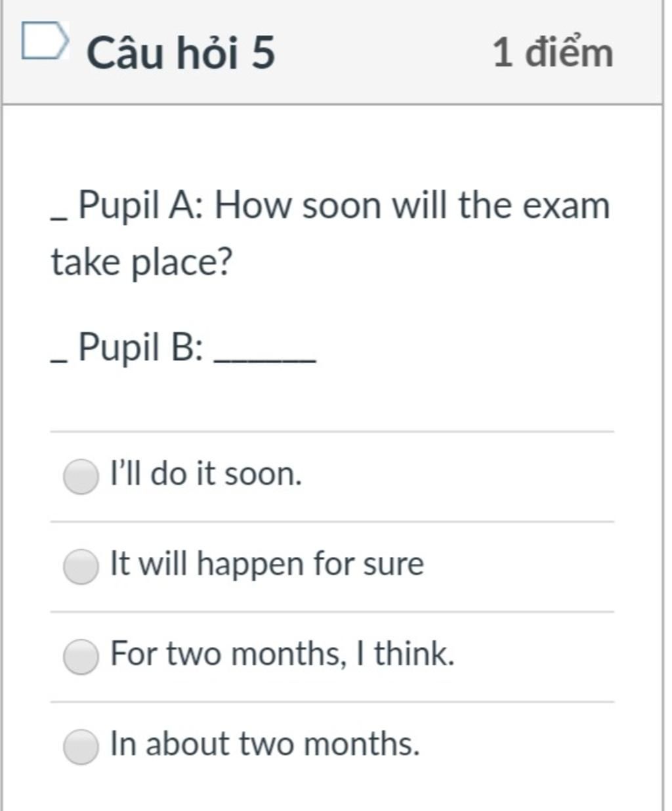Click the "take place?" line of text
Viewport: 672px width, 811px height.
(x=142, y=263)
